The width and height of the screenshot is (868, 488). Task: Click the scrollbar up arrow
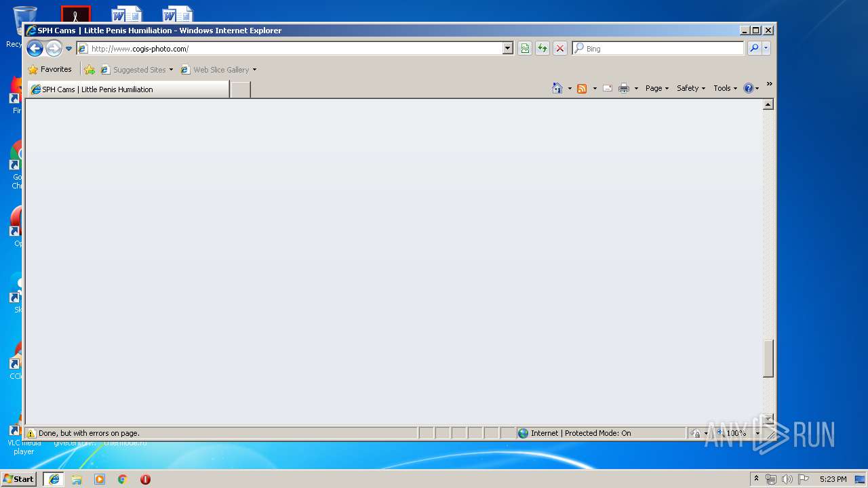coord(768,104)
